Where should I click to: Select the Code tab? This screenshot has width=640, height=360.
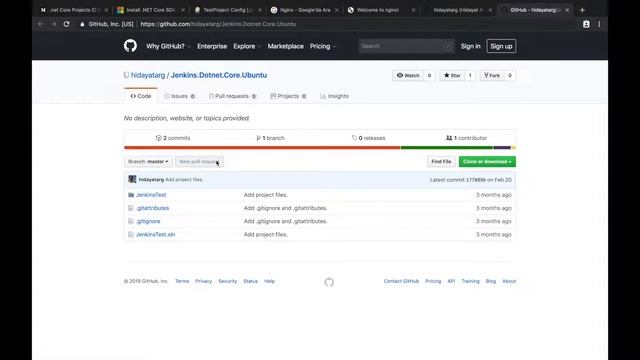pyautogui.click(x=141, y=96)
